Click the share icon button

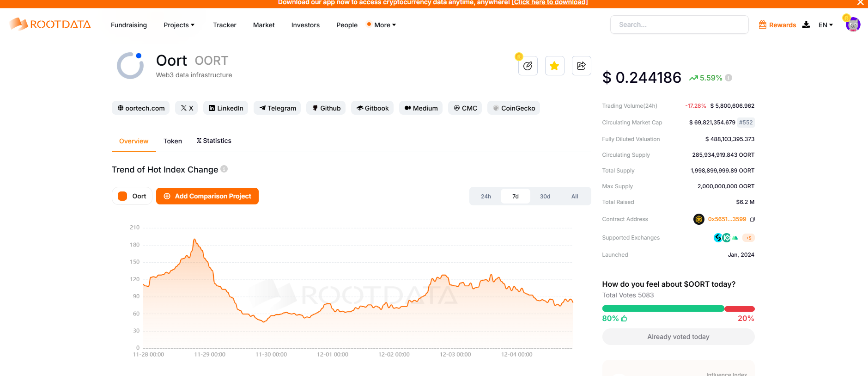581,66
